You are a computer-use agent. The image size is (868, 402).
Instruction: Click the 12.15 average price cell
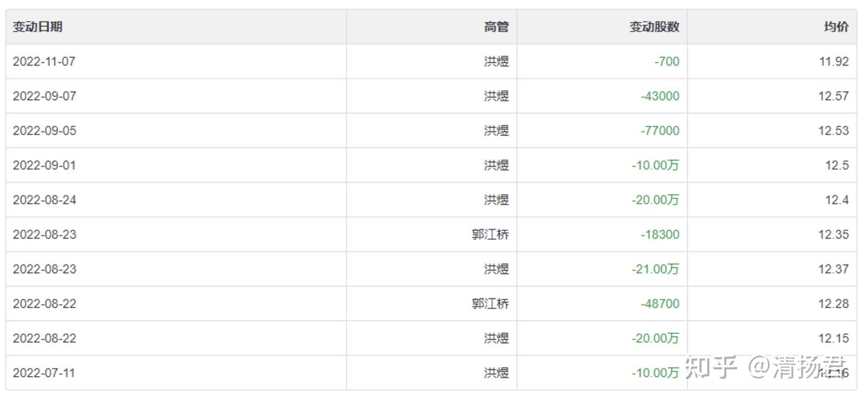coord(834,339)
